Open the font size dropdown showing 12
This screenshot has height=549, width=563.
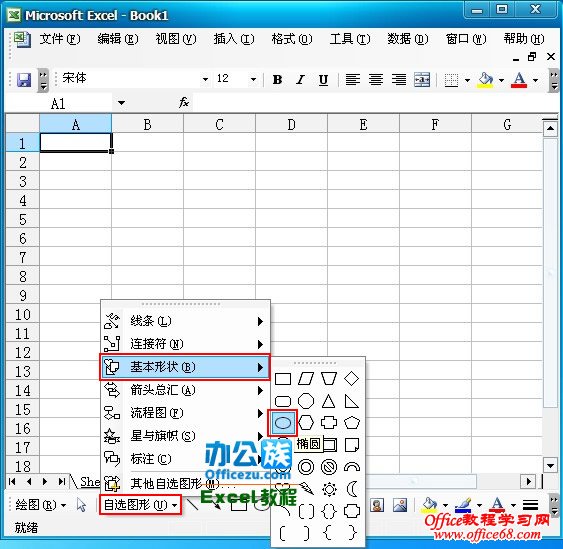(253, 79)
